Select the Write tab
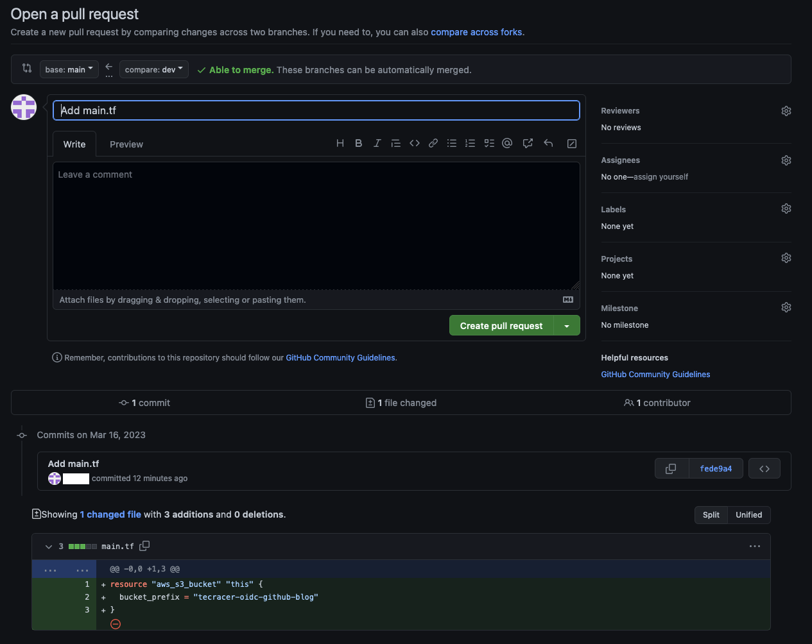This screenshot has width=812, height=644. pos(74,144)
